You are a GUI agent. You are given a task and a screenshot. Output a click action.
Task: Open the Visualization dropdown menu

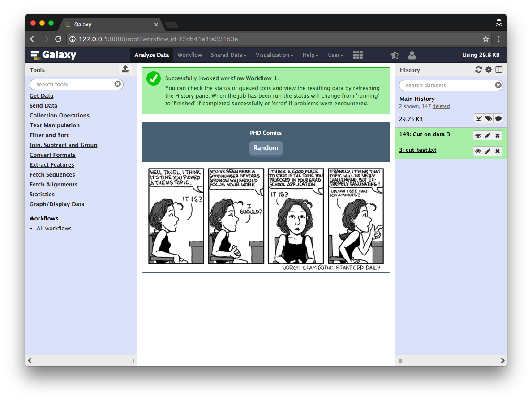point(275,55)
